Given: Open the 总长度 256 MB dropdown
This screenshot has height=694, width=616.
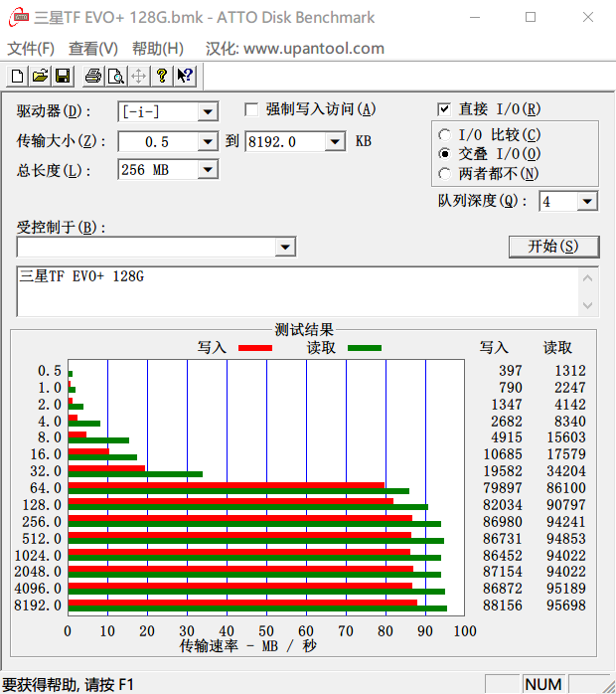Looking at the screenshot, I should coord(208,170).
